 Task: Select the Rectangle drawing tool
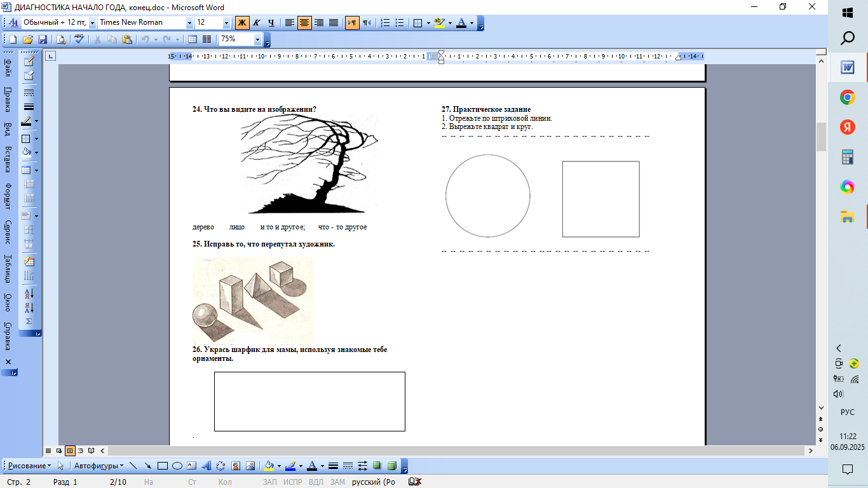pos(163,466)
